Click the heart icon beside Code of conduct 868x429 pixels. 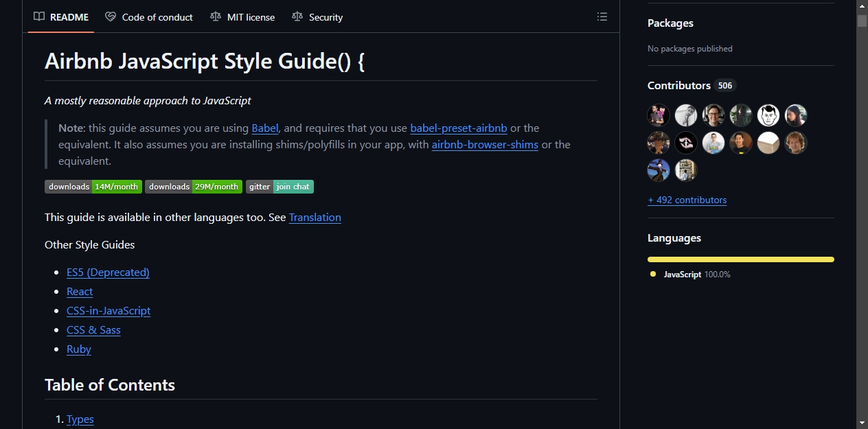pos(111,16)
